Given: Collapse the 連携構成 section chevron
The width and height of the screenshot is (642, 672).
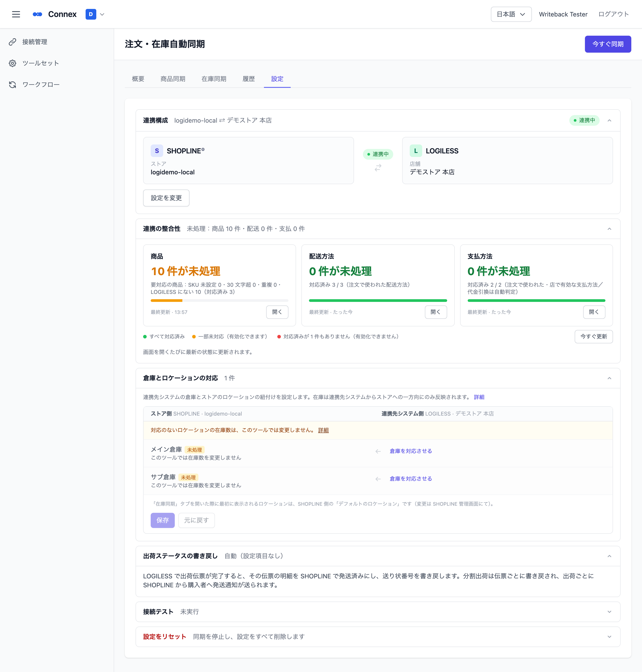Looking at the screenshot, I should (609, 120).
